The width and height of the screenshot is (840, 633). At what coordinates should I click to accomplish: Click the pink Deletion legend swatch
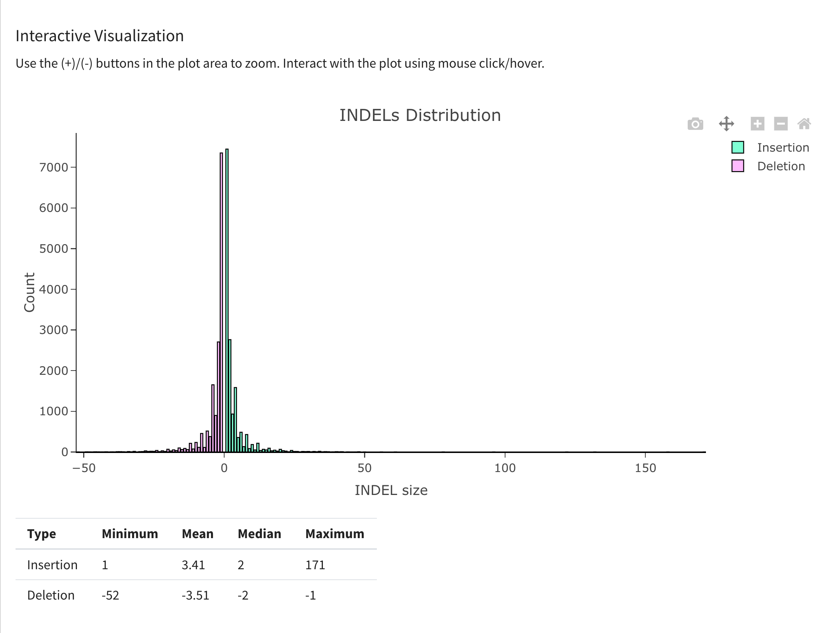[737, 166]
